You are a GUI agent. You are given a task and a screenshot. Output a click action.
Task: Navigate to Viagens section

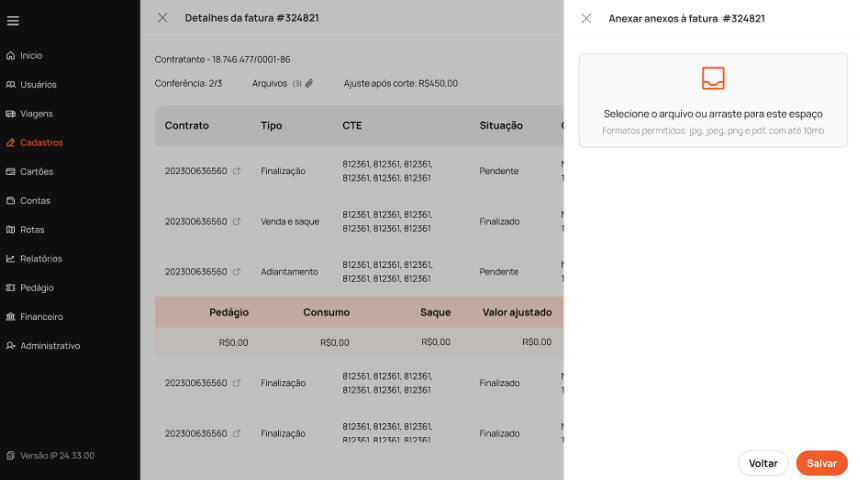pyautogui.click(x=36, y=114)
